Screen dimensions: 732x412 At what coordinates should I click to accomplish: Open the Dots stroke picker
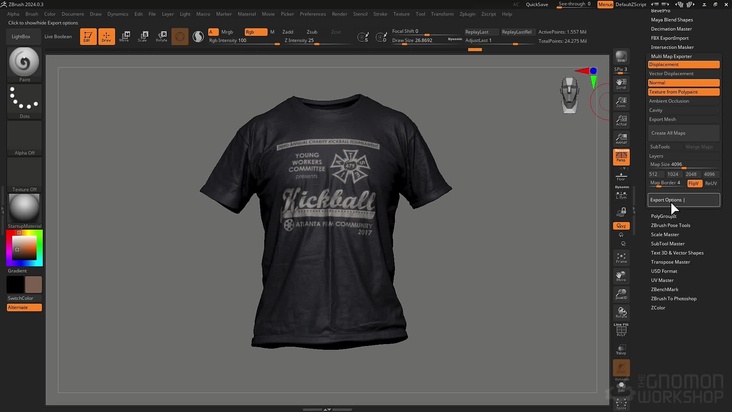click(24, 101)
